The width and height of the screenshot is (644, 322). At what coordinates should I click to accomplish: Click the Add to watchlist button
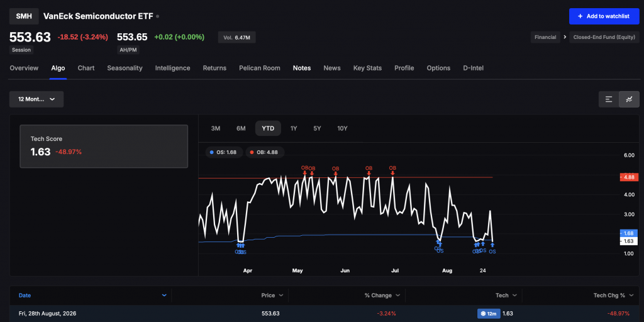point(604,16)
